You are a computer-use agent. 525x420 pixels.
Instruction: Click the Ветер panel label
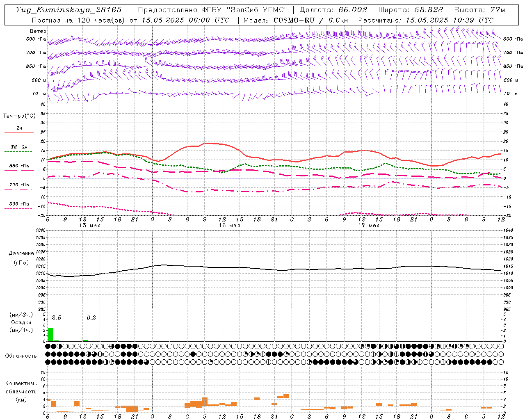[x=38, y=31]
